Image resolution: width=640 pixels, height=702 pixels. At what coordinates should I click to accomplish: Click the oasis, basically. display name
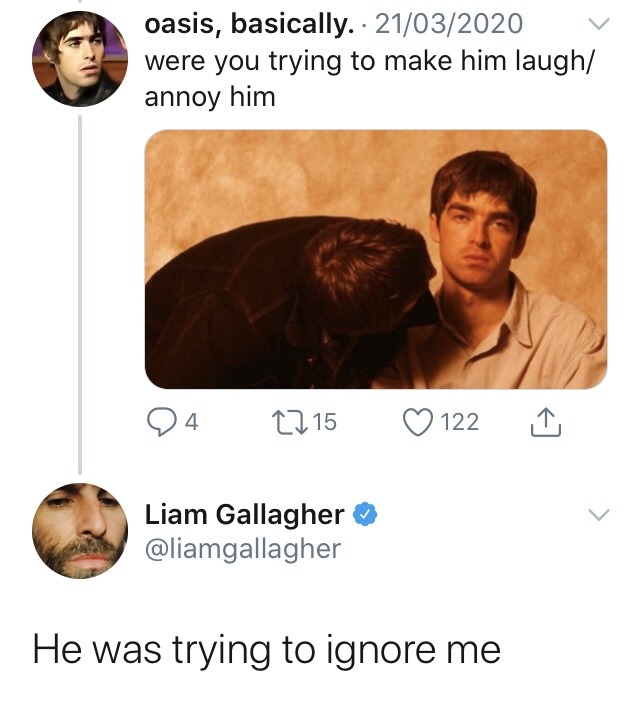[249, 24]
